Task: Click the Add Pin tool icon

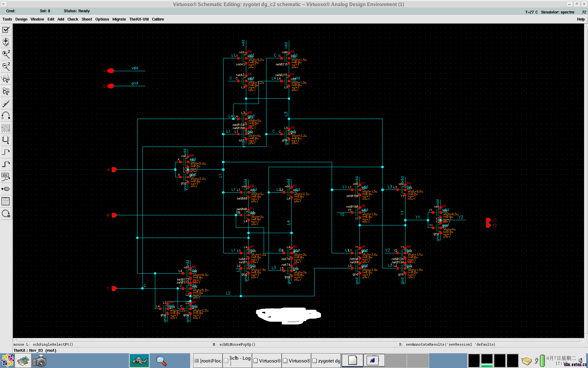Action: (x=6, y=189)
